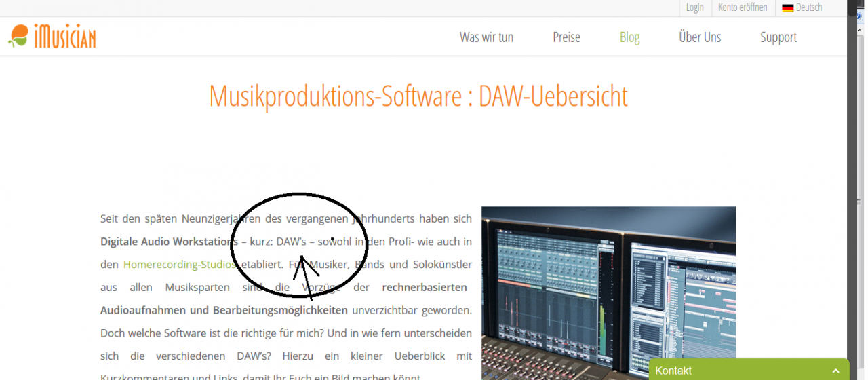Follow the Homerecording-Studios link
This screenshot has height=380, width=868.
point(180,265)
